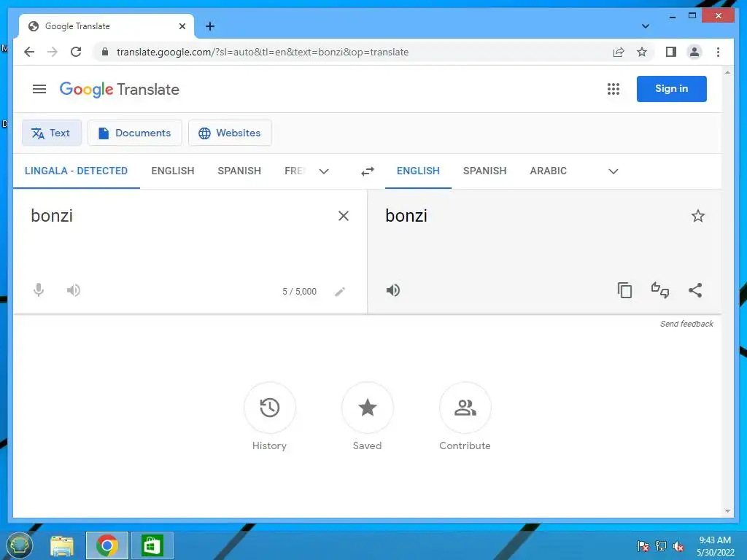Select the Lingala - Detected source tab
The height and width of the screenshot is (560, 747).
(76, 171)
